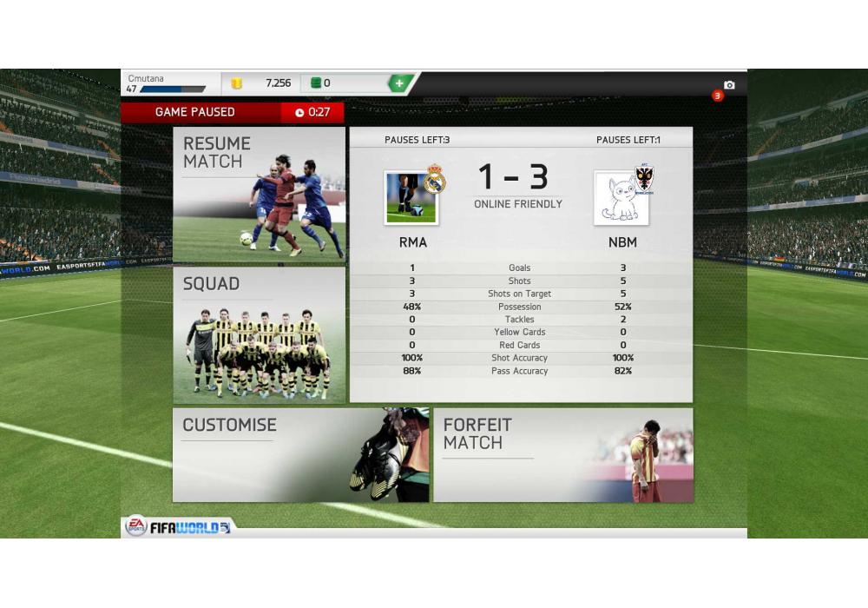Click the 82% pass accuracy value

point(622,371)
